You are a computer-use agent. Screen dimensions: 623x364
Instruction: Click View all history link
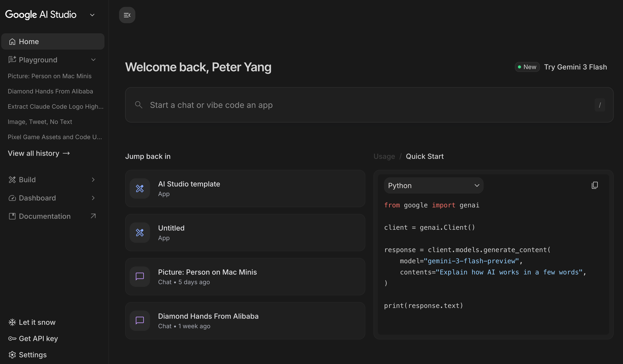pyautogui.click(x=39, y=153)
